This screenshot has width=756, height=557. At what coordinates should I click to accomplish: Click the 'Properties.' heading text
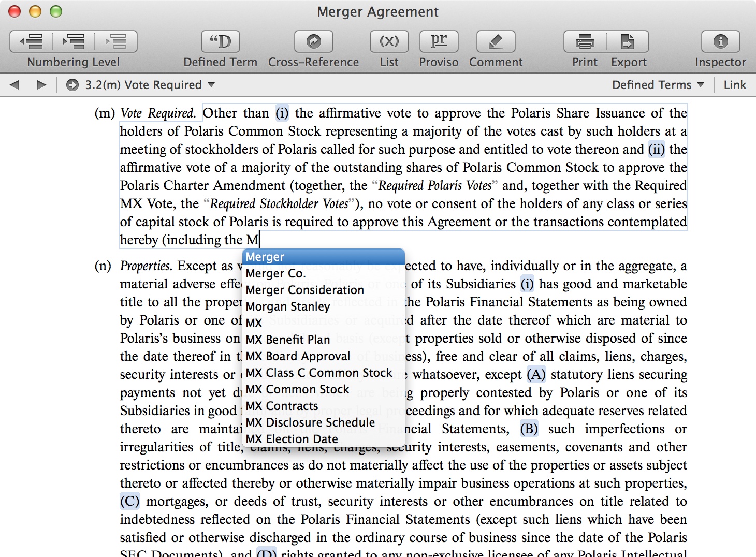point(146,266)
